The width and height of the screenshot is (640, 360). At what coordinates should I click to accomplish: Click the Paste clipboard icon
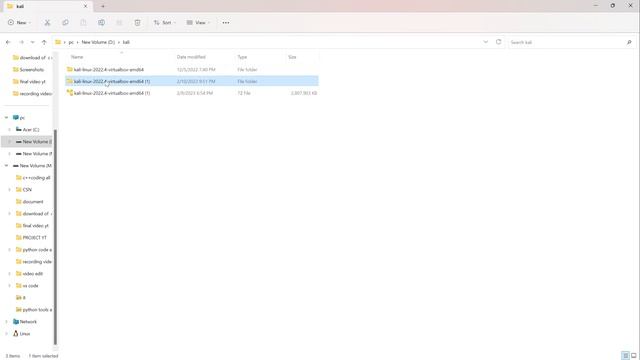click(x=83, y=22)
